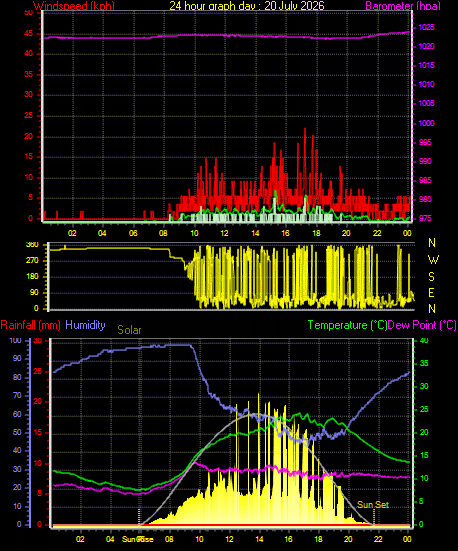Click the 'Dew Point (°C)' legend label
The height and width of the screenshot is (551, 458).
(422, 325)
